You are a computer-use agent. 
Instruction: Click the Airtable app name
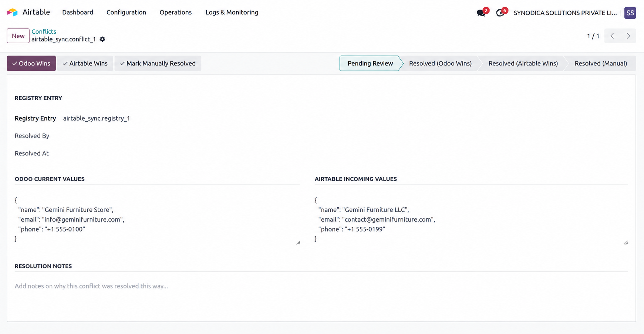(36, 12)
